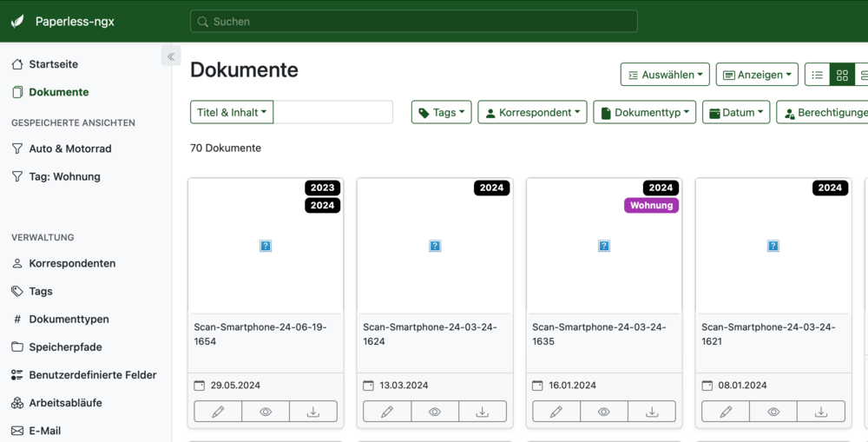Viewport: 868px width, 442px height.
Task: Open the Tags filter dropdown
Action: pos(441,112)
